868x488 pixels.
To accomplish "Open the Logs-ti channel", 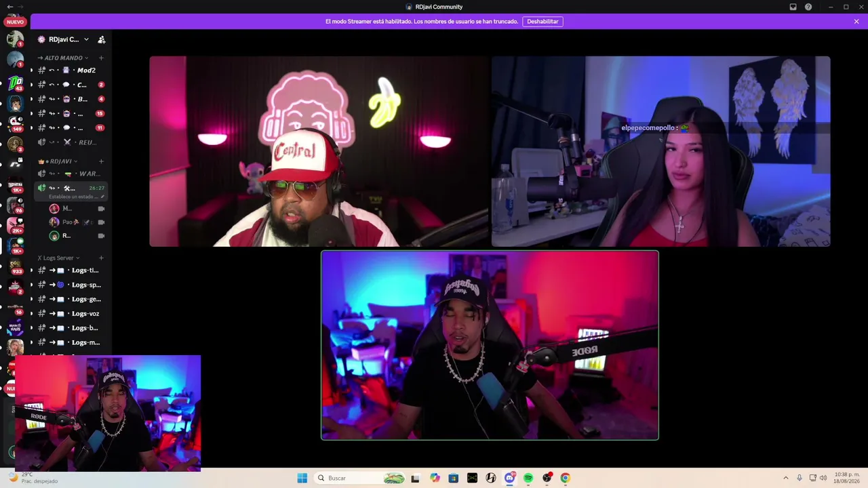I will pos(71,270).
